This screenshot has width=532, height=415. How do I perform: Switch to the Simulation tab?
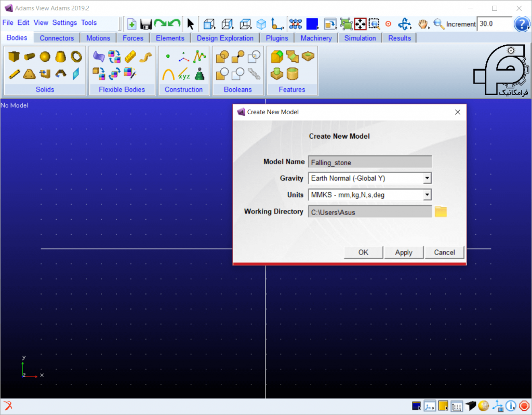pos(360,38)
